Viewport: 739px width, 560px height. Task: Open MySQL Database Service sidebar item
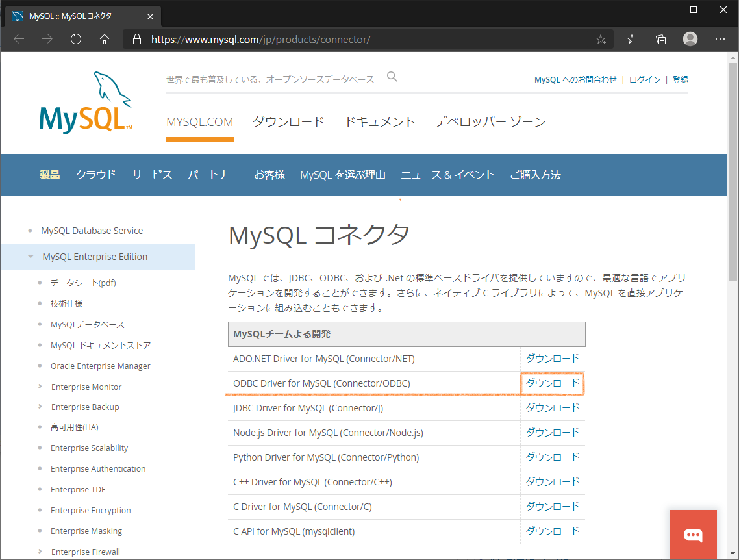tap(92, 231)
